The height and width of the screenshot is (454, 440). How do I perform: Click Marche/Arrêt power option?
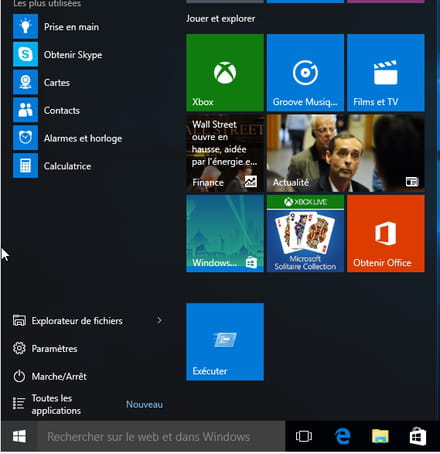coord(50,376)
